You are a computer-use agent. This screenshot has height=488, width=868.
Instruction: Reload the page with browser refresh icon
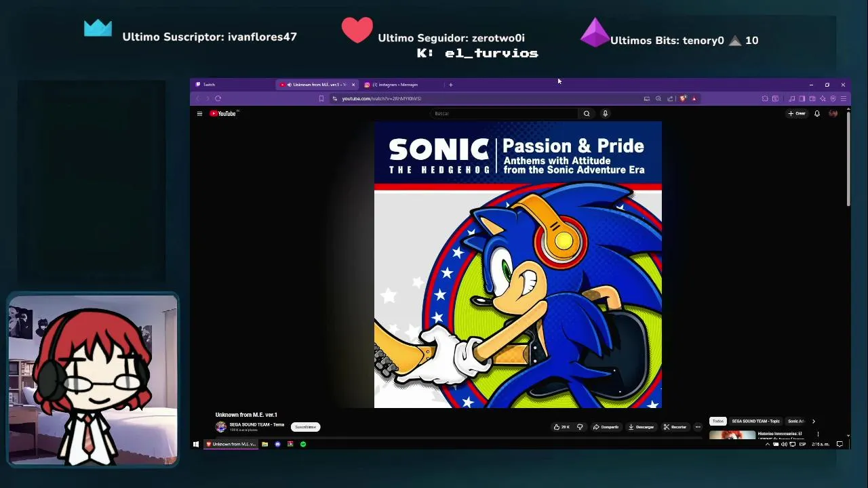tap(218, 99)
